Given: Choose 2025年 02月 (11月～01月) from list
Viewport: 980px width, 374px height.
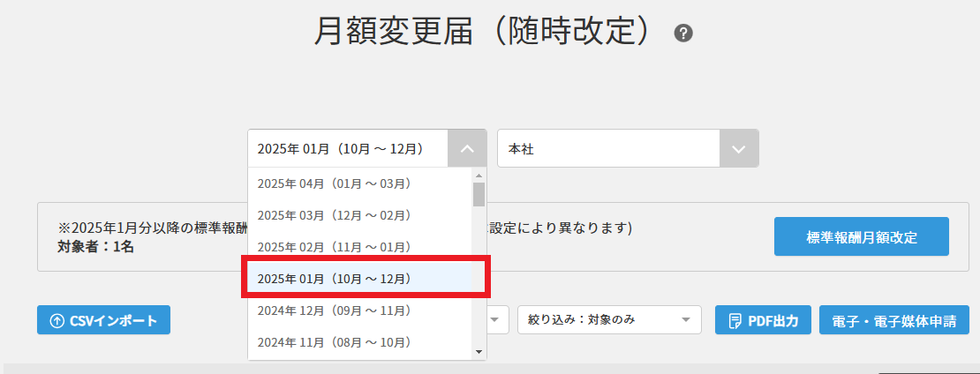Looking at the screenshot, I should point(335,247).
